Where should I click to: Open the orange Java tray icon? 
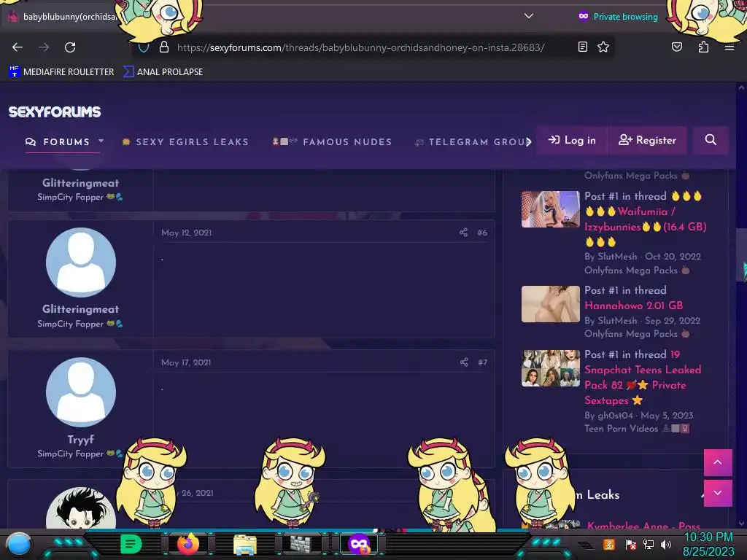609,544
